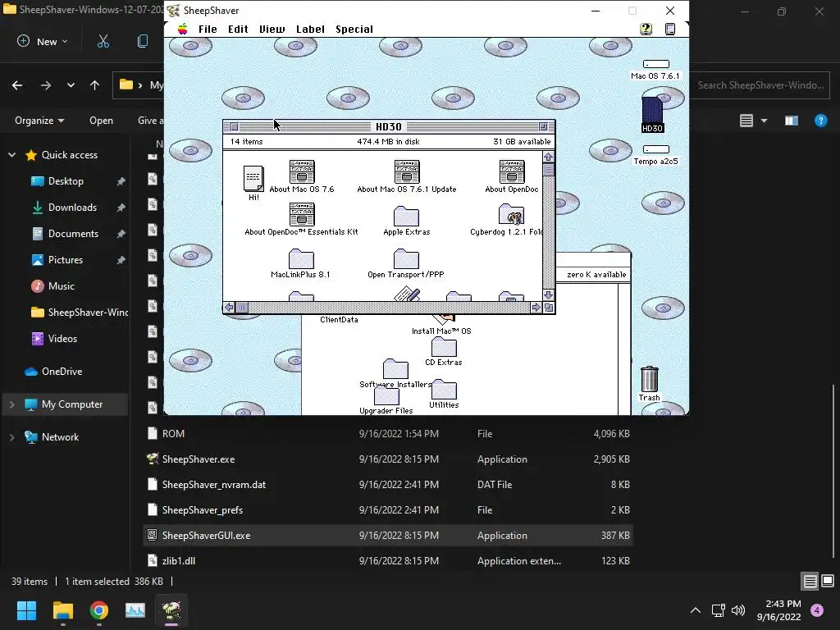
Task: Open the Apple menu in SheepShaver
Action: 183,29
